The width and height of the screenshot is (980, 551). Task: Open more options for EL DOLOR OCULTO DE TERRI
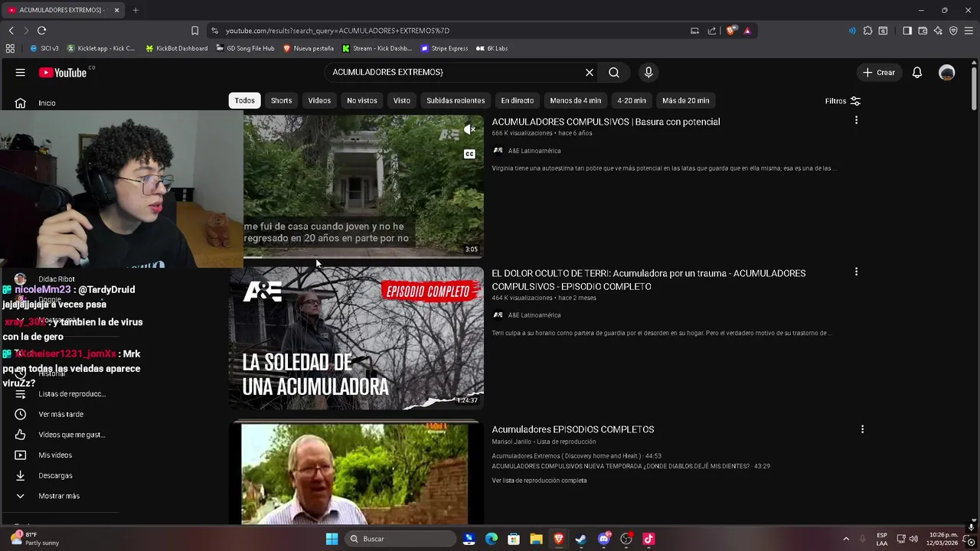856,272
